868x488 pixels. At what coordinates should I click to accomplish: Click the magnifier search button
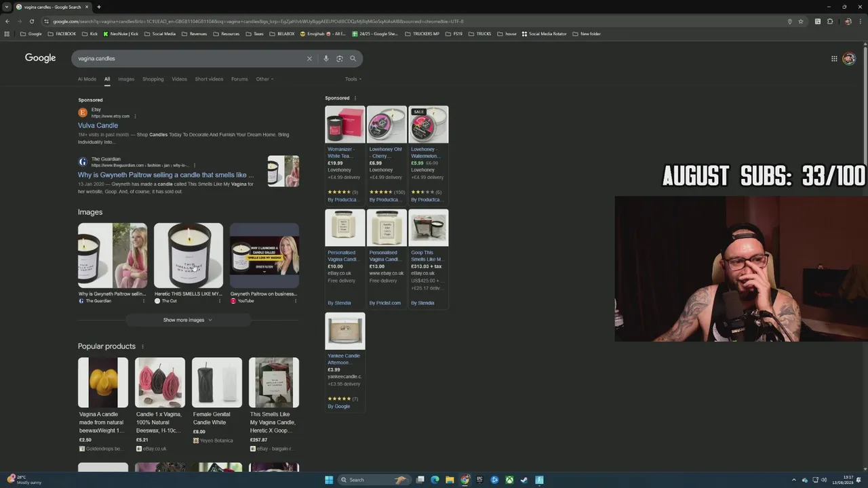coord(353,58)
